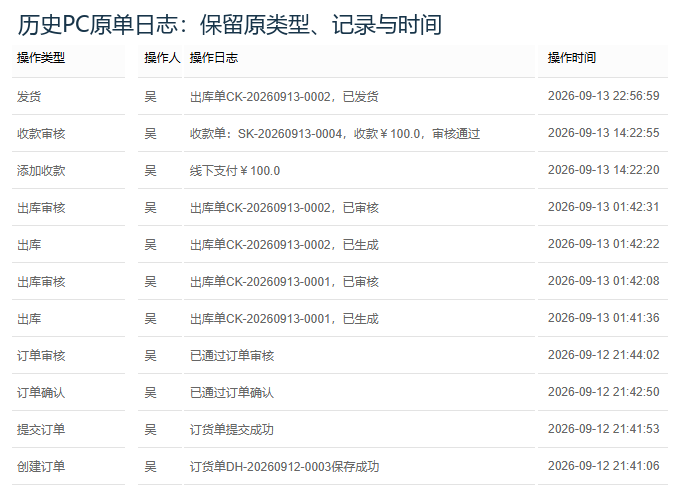675x495 pixels.
Task: Click log entry 已通过订单确认
Action: (232, 393)
